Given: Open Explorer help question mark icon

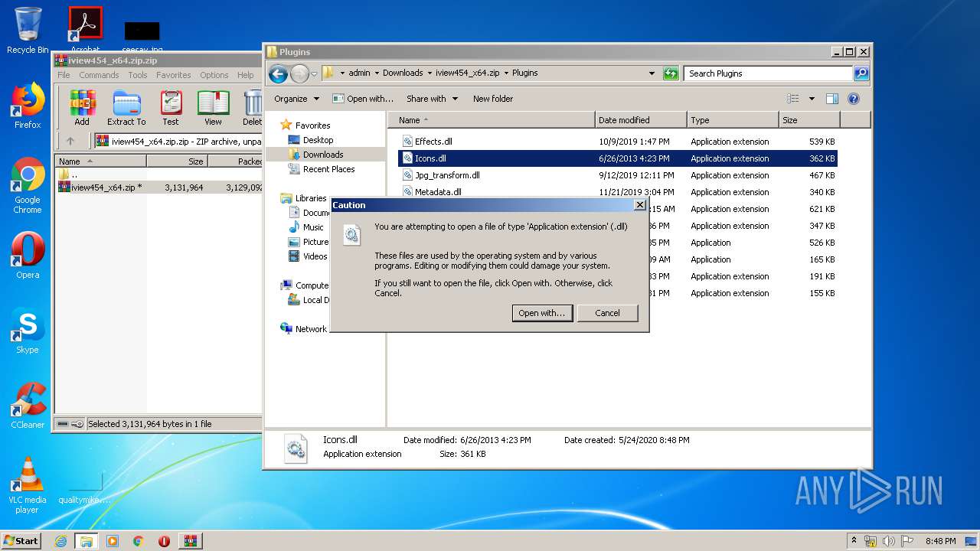Looking at the screenshot, I should click(854, 99).
